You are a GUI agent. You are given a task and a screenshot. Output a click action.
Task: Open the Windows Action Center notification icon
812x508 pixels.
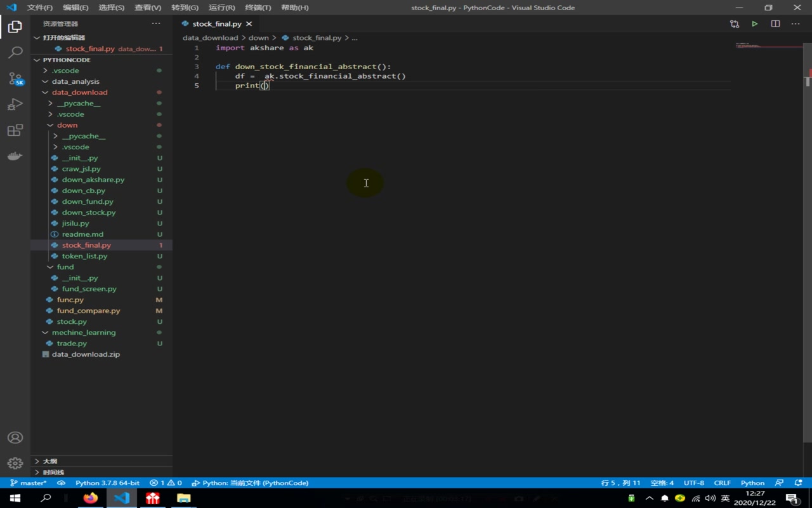pyautogui.click(x=792, y=498)
